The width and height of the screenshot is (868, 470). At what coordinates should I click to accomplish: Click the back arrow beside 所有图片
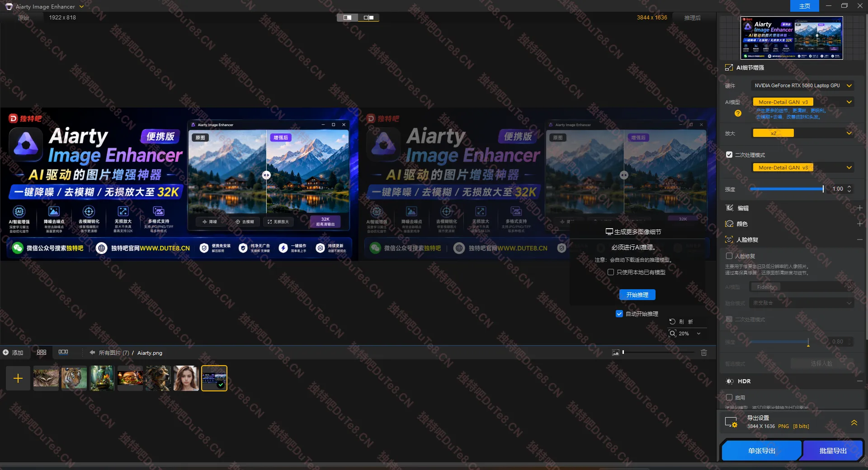(x=92, y=352)
